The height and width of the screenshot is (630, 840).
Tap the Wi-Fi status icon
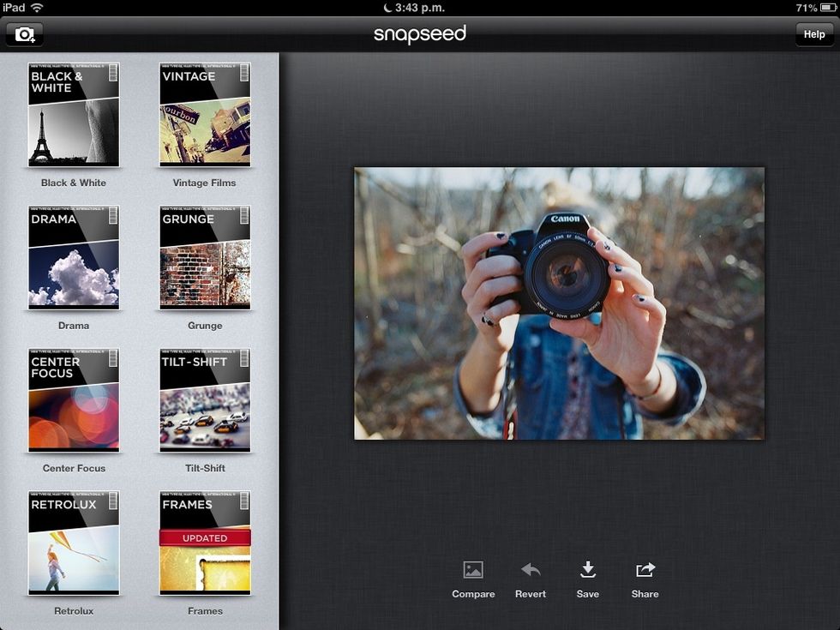click(37, 8)
